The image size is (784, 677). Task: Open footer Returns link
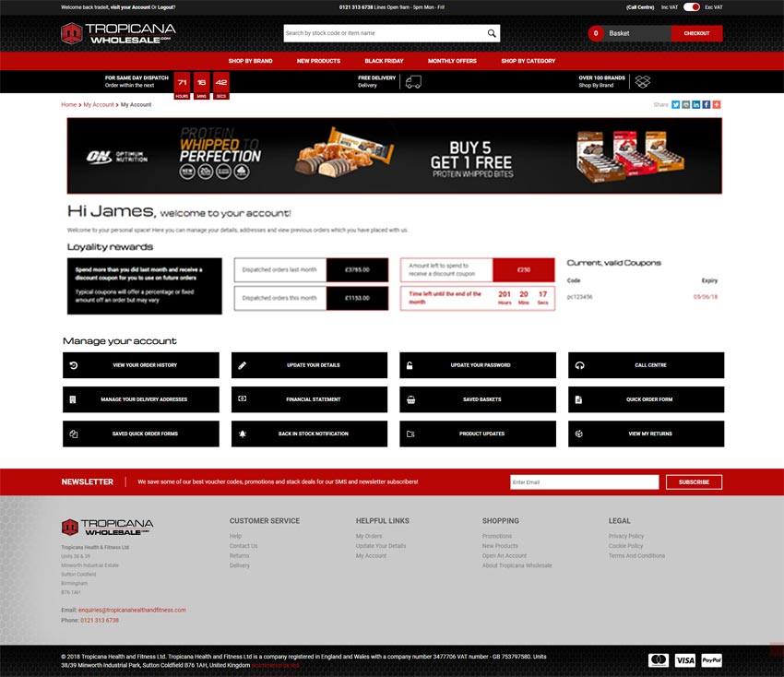239,555
